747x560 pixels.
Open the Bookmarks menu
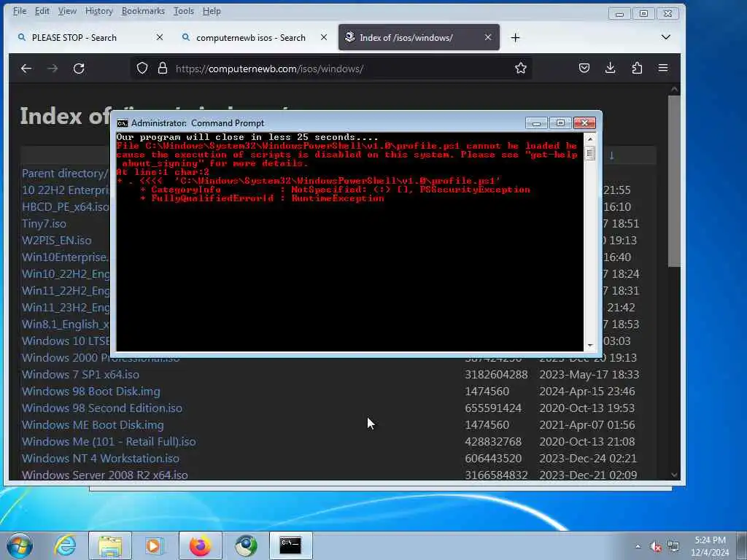[x=143, y=11]
